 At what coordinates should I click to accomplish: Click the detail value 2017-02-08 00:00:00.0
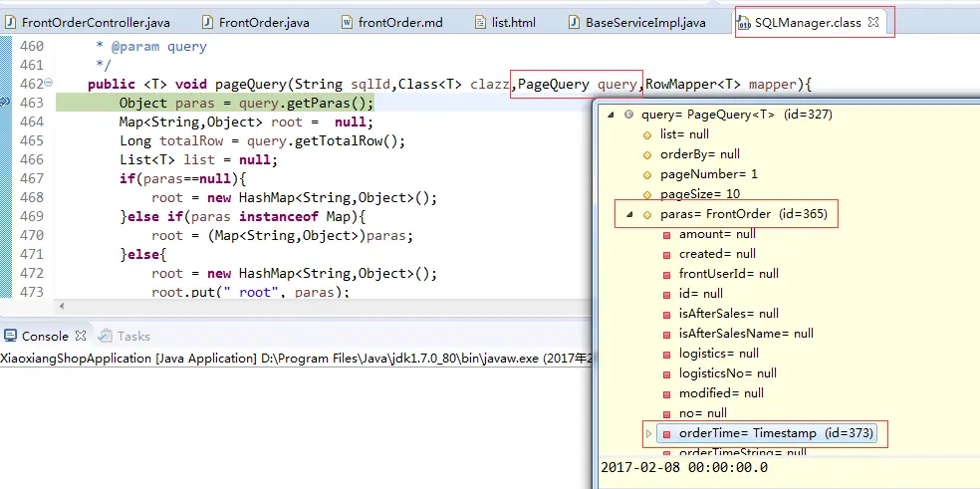pyautogui.click(x=684, y=468)
